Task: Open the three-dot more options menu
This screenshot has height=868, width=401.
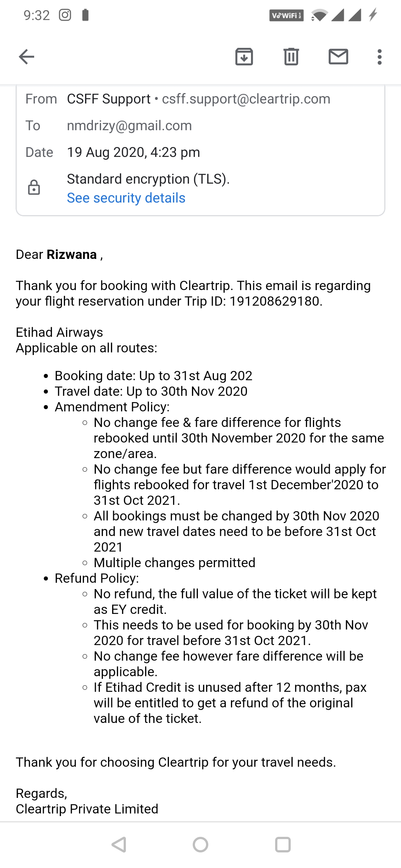Action: (x=379, y=57)
